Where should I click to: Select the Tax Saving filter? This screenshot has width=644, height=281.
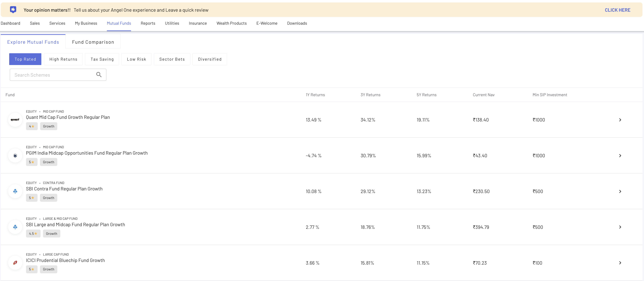click(x=102, y=59)
